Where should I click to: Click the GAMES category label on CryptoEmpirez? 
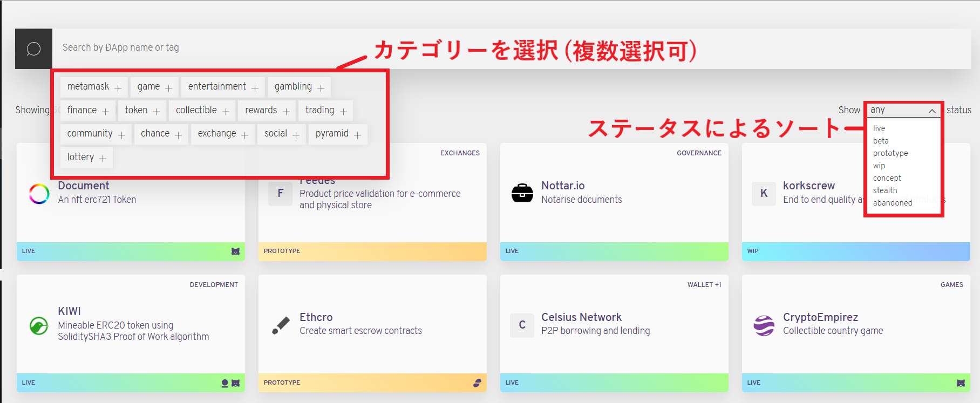(x=951, y=285)
